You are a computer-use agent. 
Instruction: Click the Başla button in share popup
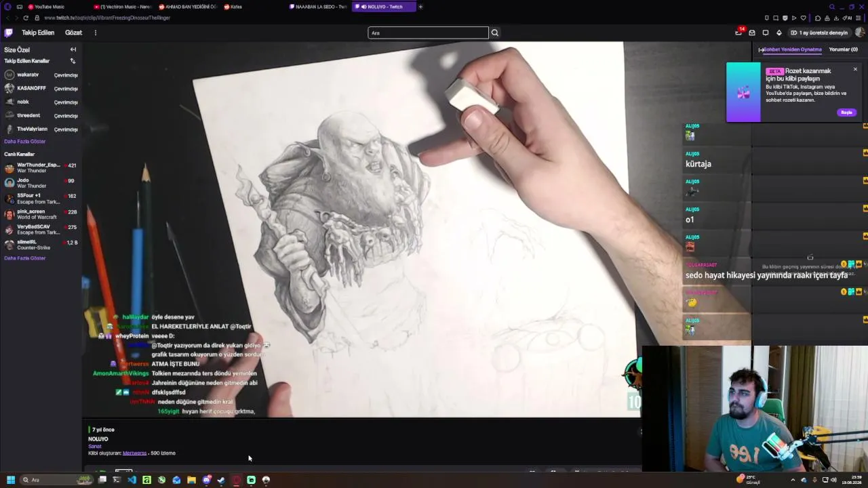846,113
